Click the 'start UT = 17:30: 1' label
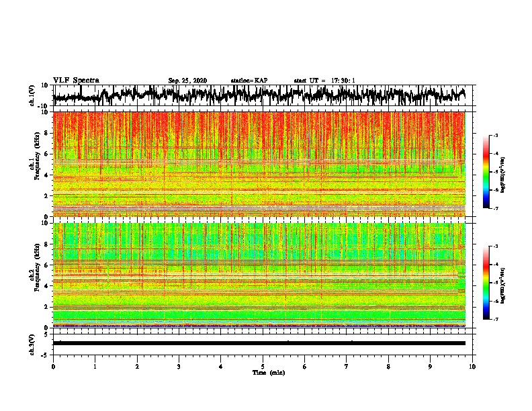Image resolution: width=532 pixels, height=411 pixels. coord(324,81)
